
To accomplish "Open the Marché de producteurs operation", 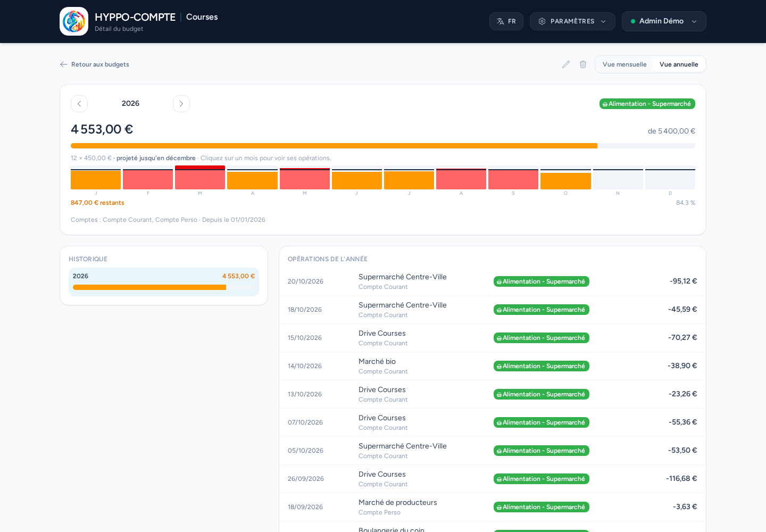I will point(493,507).
